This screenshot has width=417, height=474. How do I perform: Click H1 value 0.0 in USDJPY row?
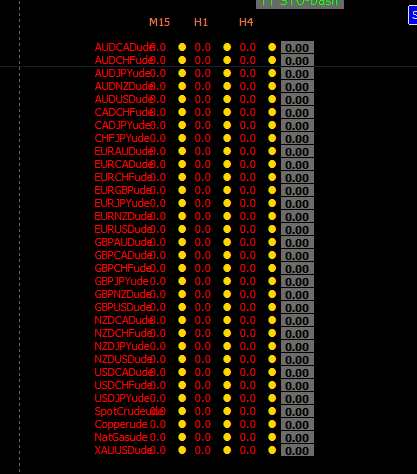(x=203, y=398)
